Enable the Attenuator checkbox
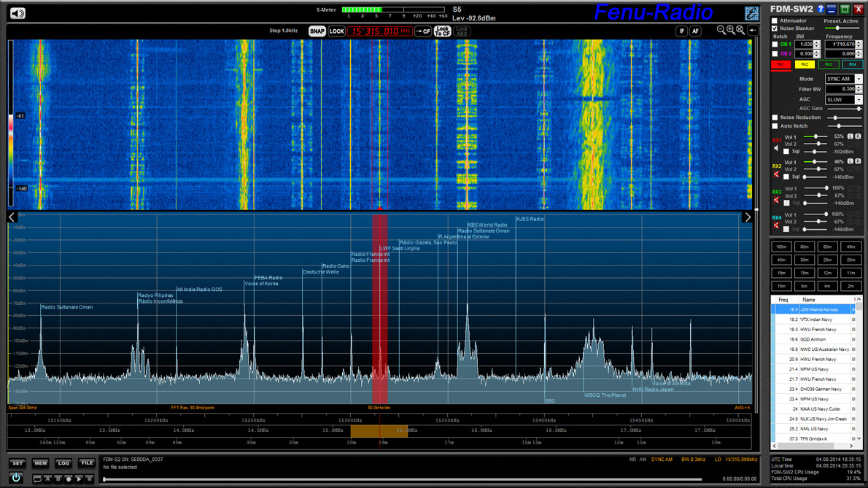This screenshot has height=488, width=868. (776, 20)
